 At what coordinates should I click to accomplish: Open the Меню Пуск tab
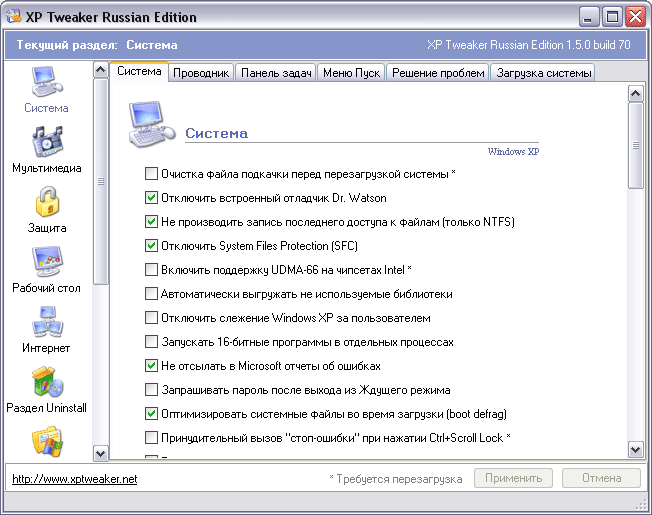[x=351, y=73]
